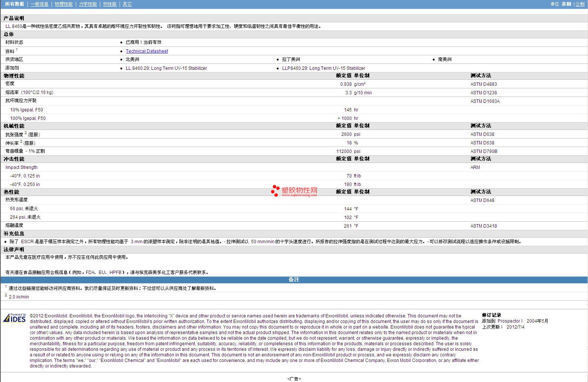Click the density value 0.938

(x=346, y=84)
